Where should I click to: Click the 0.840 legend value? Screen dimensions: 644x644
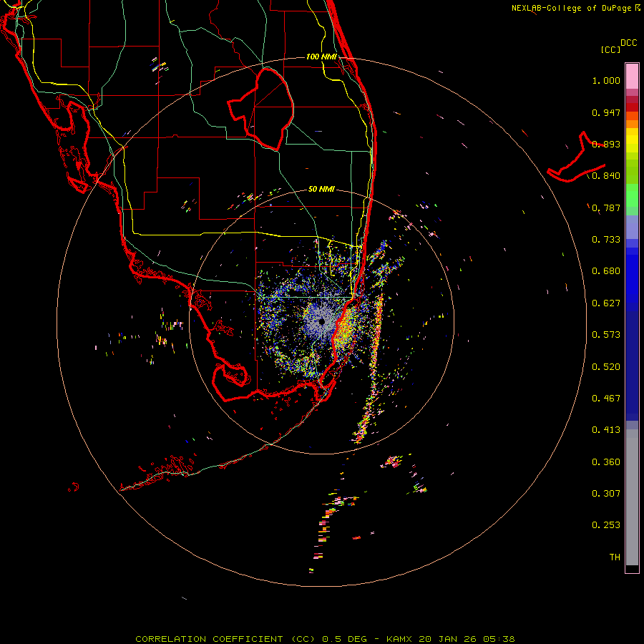click(606, 176)
